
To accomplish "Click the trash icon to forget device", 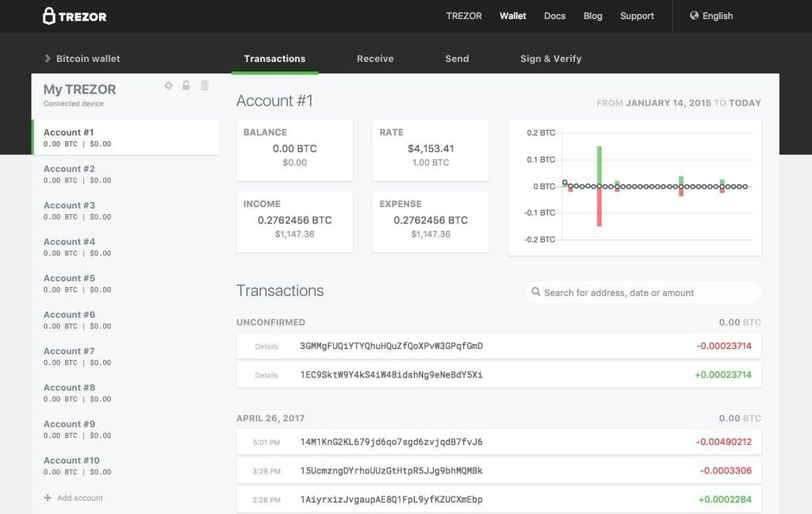I will click(x=205, y=86).
